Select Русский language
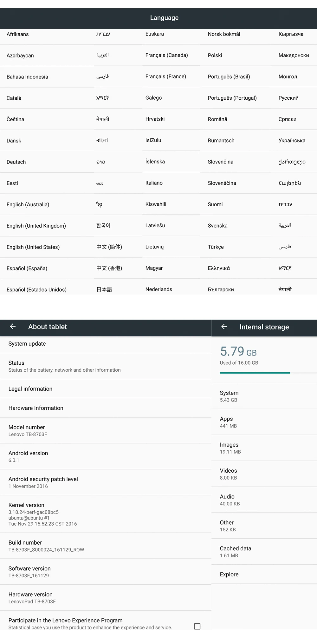317x644 pixels. 288,98
